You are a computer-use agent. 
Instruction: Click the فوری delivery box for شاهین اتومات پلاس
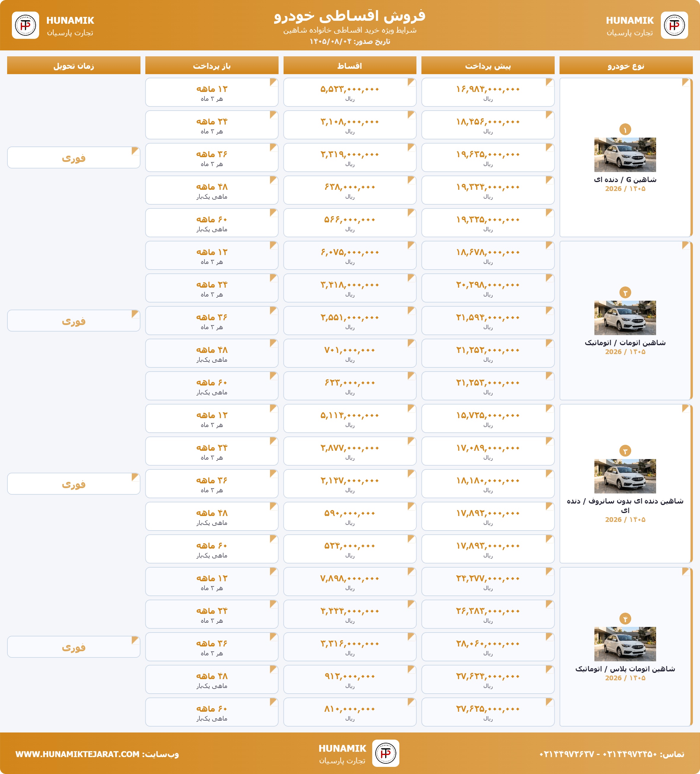[x=74, y=646]
